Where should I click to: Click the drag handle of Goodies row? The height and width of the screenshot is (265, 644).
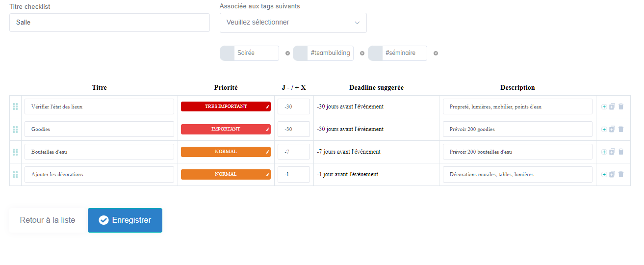[x=15, y=129]
